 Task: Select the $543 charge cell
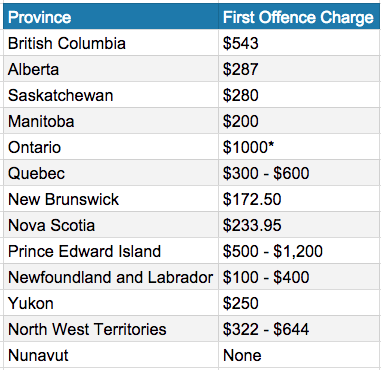(300, 43)
